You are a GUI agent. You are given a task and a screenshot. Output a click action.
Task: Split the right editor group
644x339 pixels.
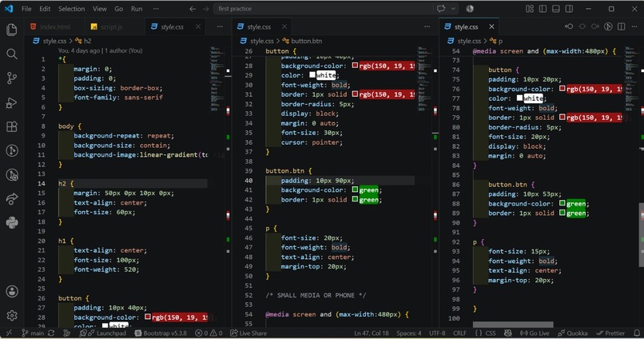point(622,26)
